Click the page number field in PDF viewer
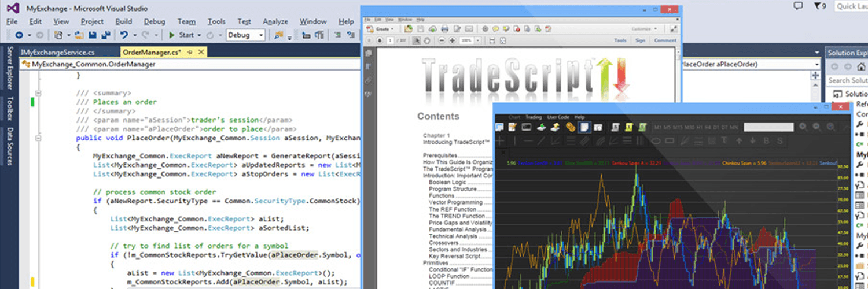This screenshot has width=868, height=289. click(390, 40)
